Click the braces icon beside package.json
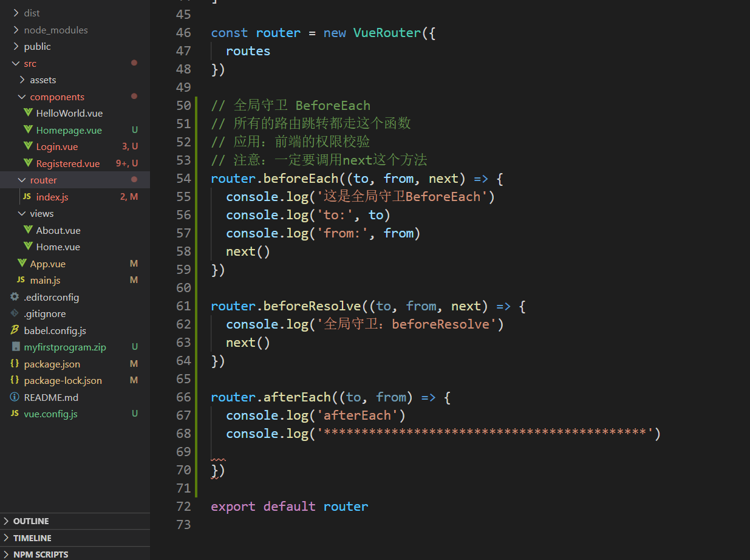 coord(15,364)
